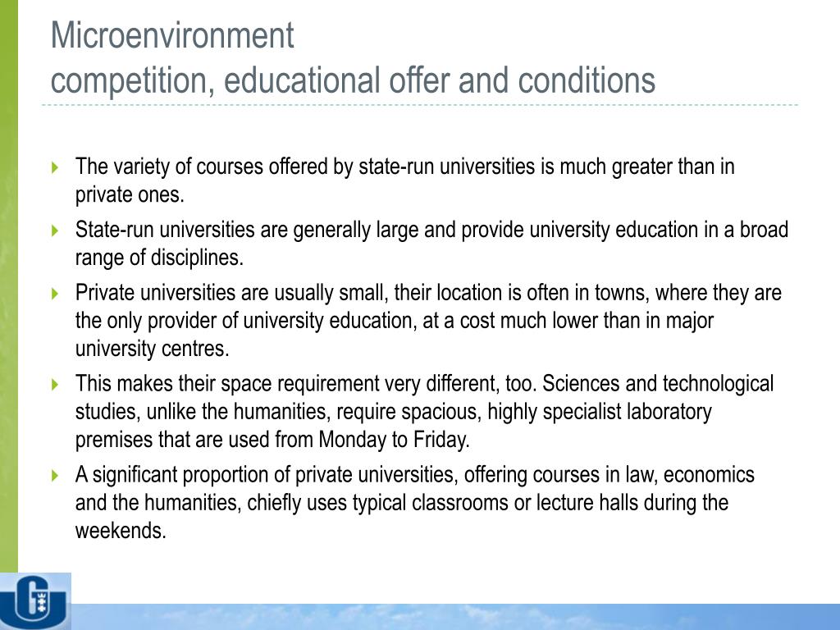Image resolution: width=840 pixels, height=630 pixels.
Task: Click the text 'private ones.'
Action: 130,194
